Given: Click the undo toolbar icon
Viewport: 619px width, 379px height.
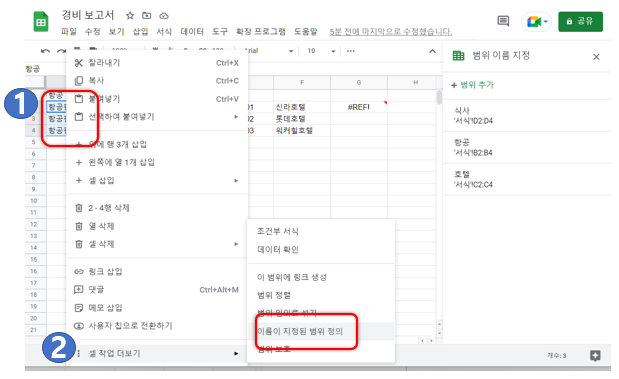Looking at the screenshot, I should (x=45, y=51).
